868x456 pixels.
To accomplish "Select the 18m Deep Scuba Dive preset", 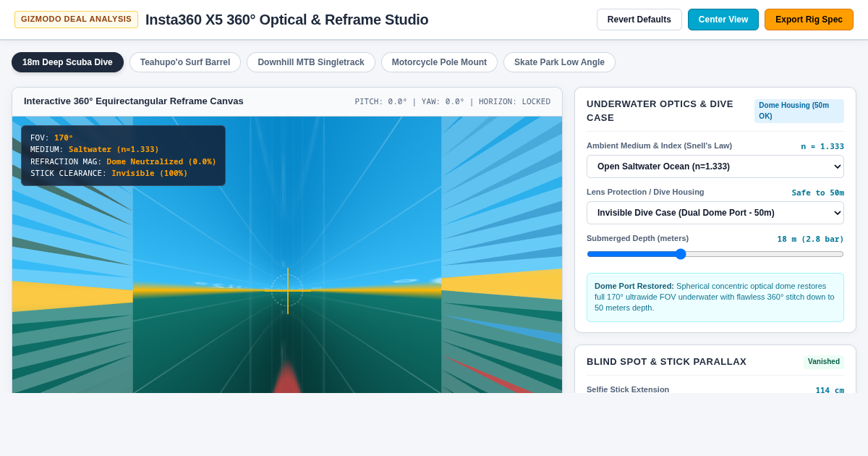I will 67,62.
